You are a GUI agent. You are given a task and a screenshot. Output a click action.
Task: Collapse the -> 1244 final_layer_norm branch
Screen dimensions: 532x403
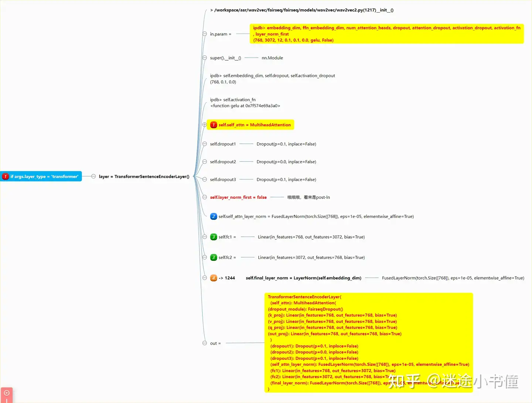point(205,278)
